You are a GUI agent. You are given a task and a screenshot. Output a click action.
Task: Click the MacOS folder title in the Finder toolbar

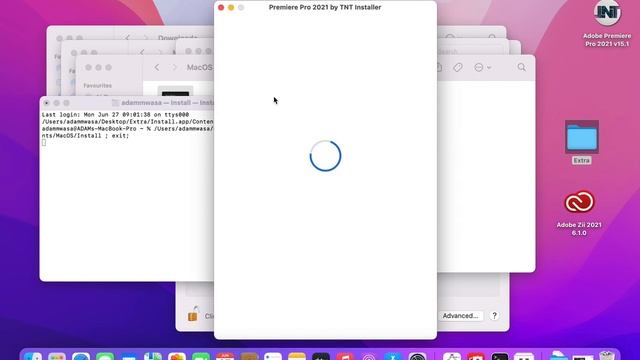click(x=200, y=67)
